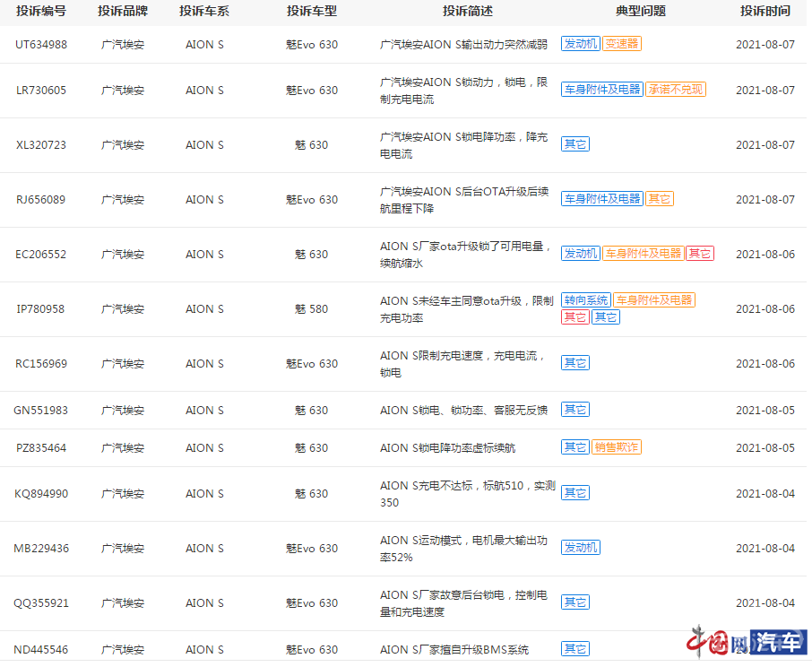Click 其它 tag in QQ355921 row

pyautogui.click(x=575, y=602)
